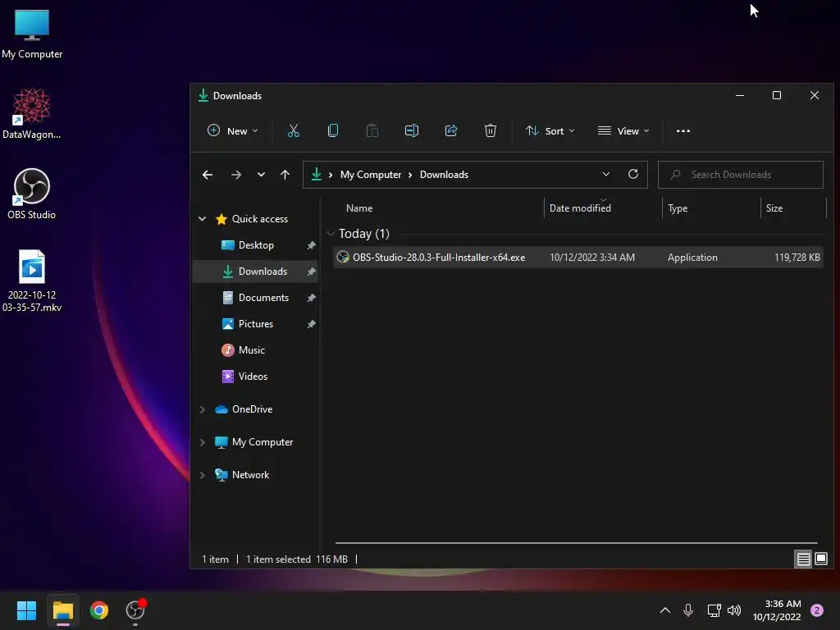Open the View dropdown menu
This screenshot has width=840, height=630.
click(x=623, y=130)
